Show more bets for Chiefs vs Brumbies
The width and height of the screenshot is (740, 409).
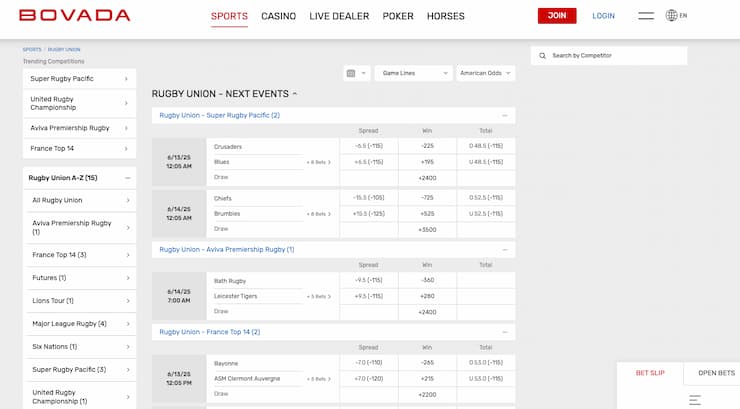pyautogui.click(x=319, y=214)
